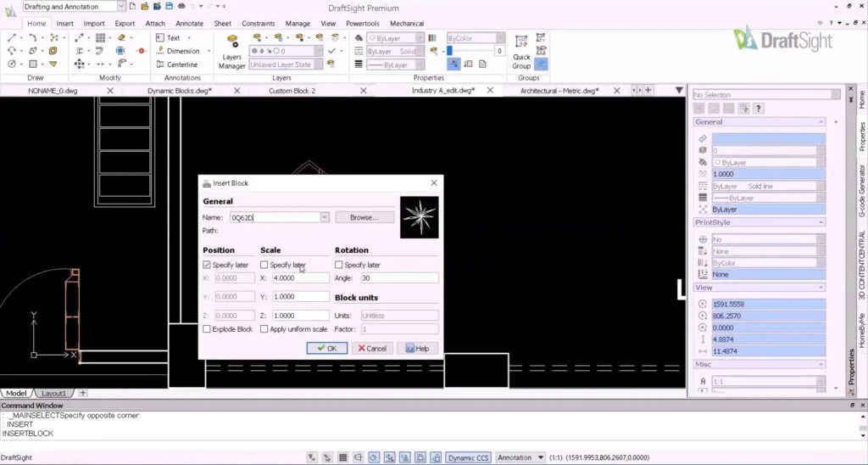The image size is (868, 465).
Task: Open the Layers Manager
Action: tap(232, 52)
